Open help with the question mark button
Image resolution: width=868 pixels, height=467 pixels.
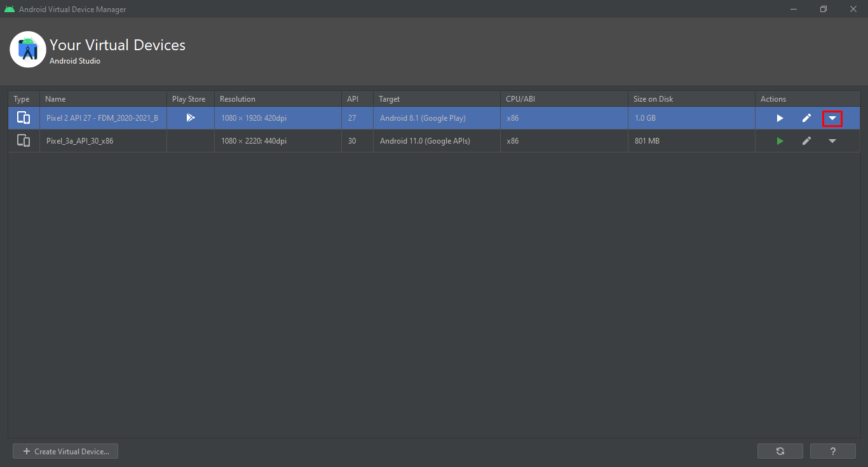(833, 451)
